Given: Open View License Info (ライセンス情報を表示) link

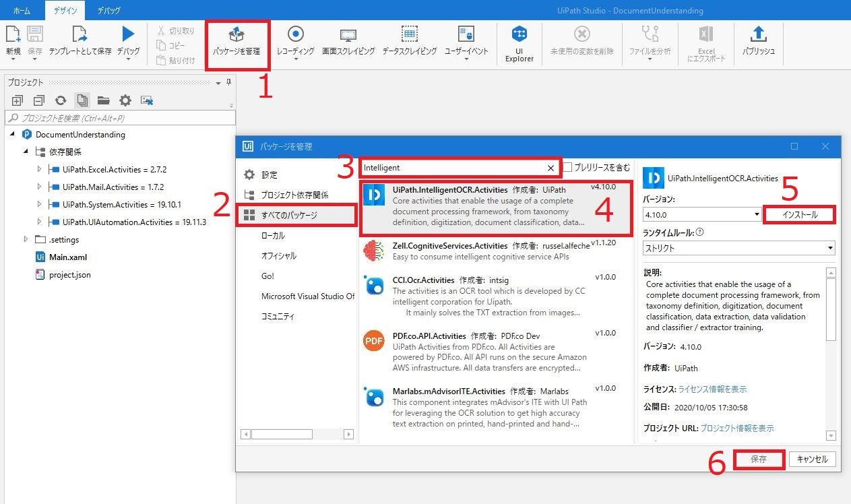Looking at the screenshot, I should point(712,389).
